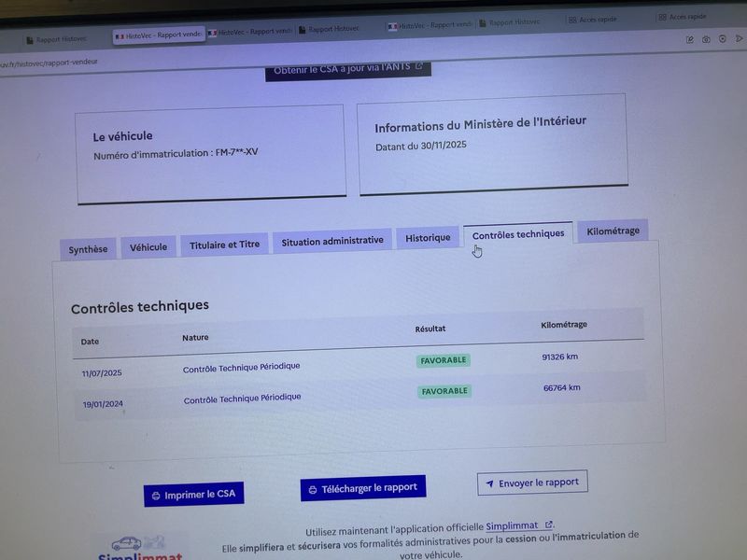Click the paper-plane icon on Envoyer le rapport

[488, 484]
